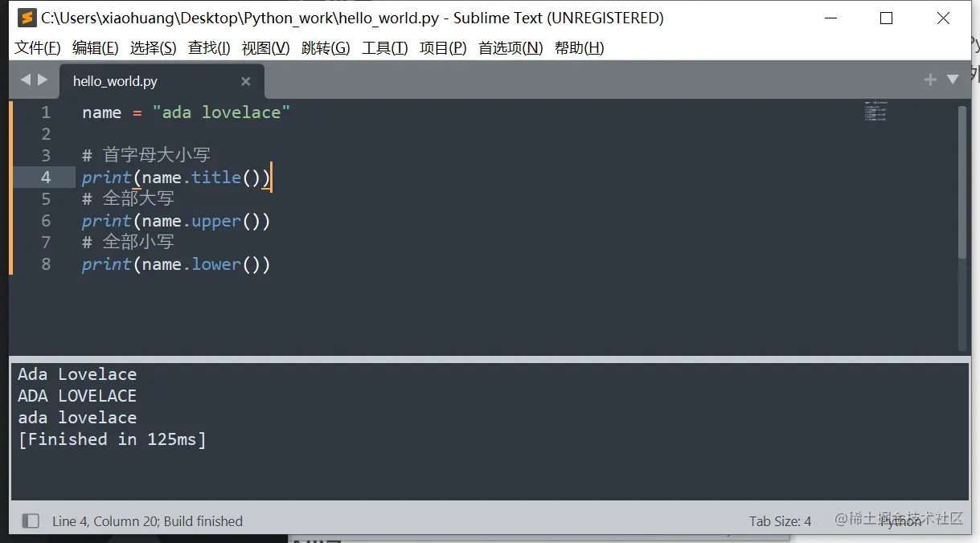980x543 pixels.
Task: Click line number 8 in gutter
Action: [46, 264]
